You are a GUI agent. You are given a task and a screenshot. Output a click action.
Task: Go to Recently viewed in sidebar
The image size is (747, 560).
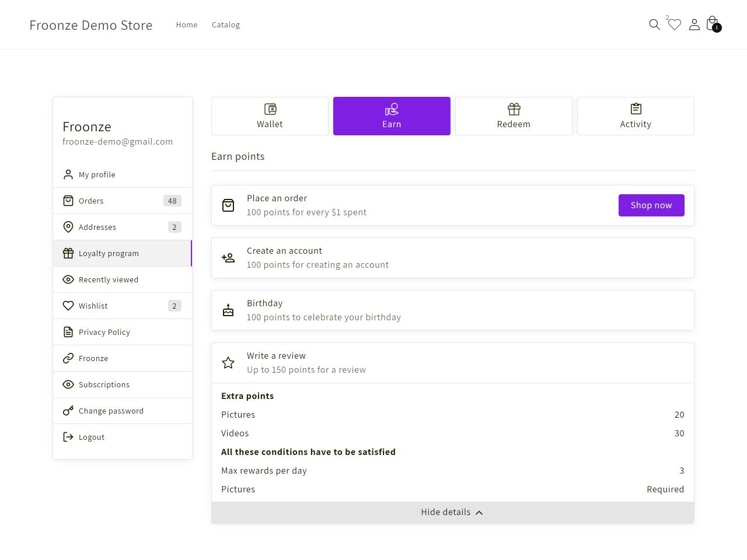pos(123,279)
